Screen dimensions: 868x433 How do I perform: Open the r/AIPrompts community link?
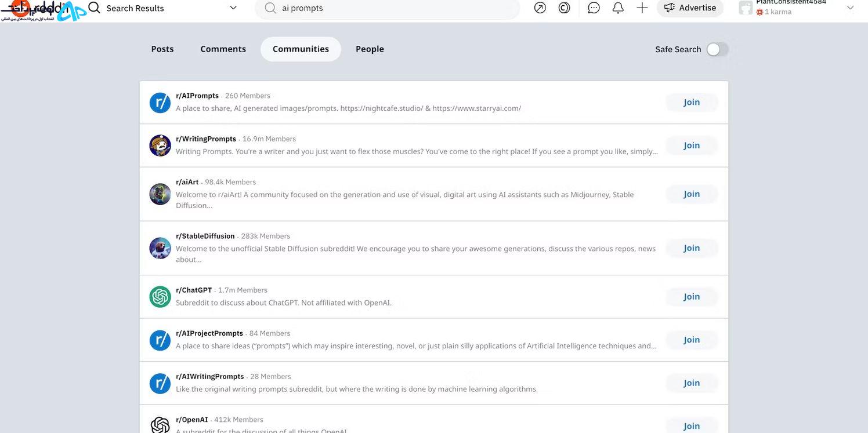197,96
